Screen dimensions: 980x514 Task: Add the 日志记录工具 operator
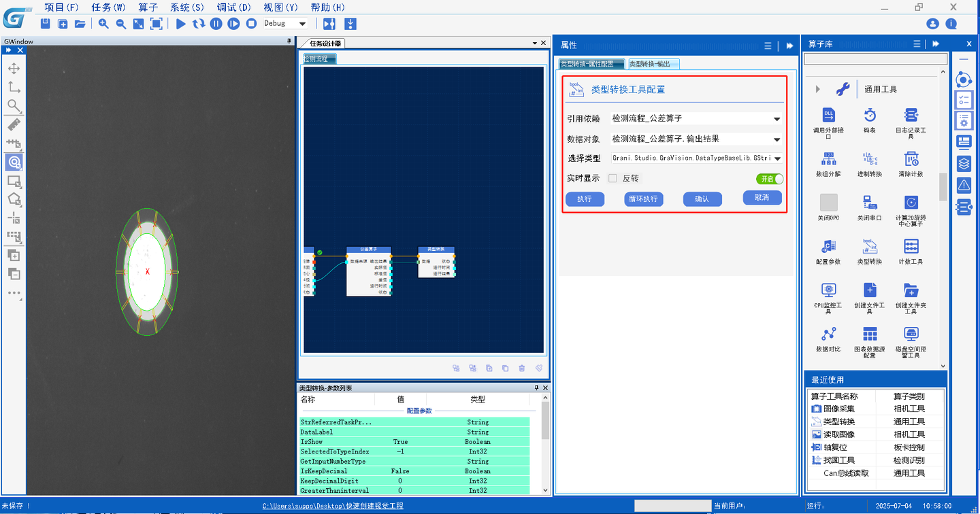coord(911,122)
